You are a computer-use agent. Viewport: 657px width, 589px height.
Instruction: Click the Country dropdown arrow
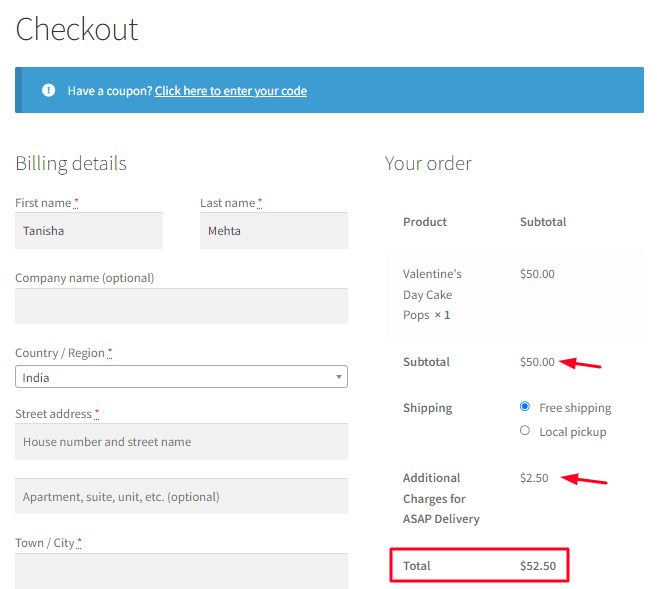pos(340,378)
